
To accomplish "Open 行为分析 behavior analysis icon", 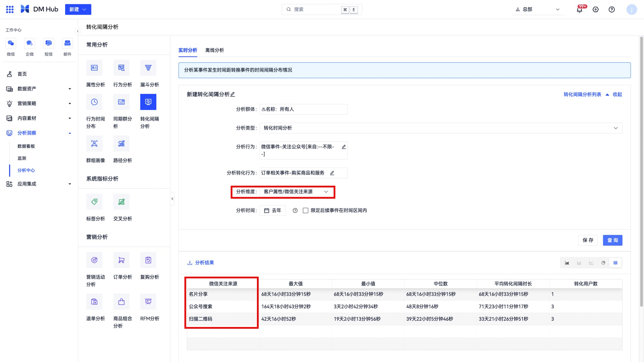I will click(x=121, y=68).
